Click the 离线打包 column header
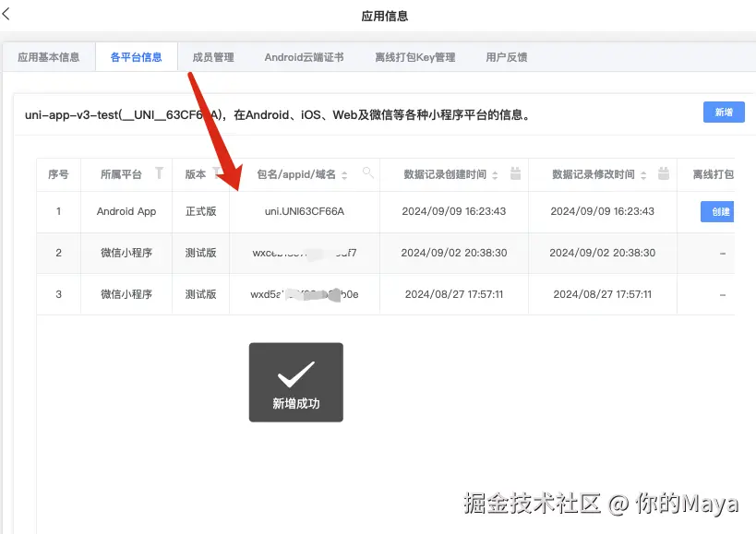 714,174
